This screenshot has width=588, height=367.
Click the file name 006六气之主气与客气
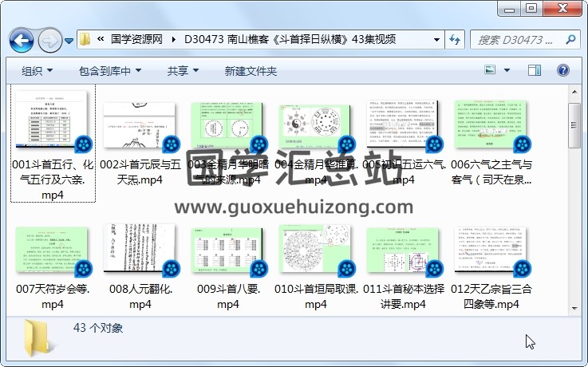click(491, 172)
